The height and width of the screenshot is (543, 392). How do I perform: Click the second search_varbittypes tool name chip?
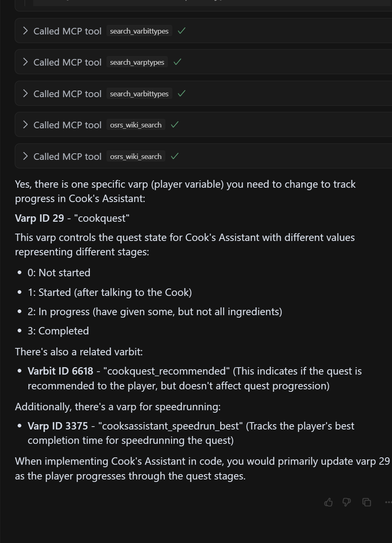click(x=139, y=94)
